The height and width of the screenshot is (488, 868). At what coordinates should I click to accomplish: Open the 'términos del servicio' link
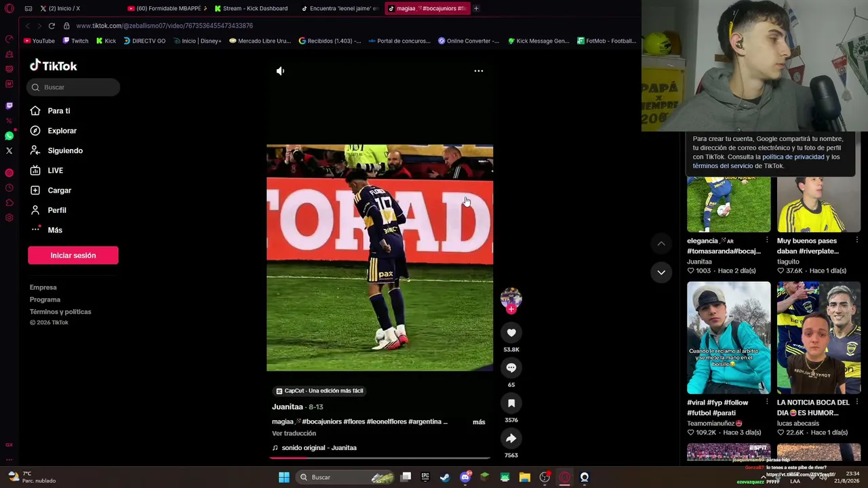(723, 166)
